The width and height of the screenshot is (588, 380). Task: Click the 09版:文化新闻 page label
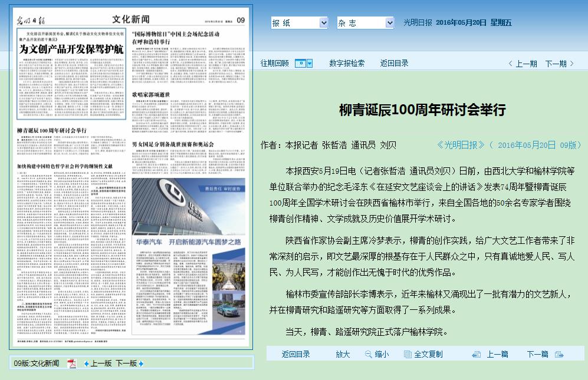pos(37,363)
